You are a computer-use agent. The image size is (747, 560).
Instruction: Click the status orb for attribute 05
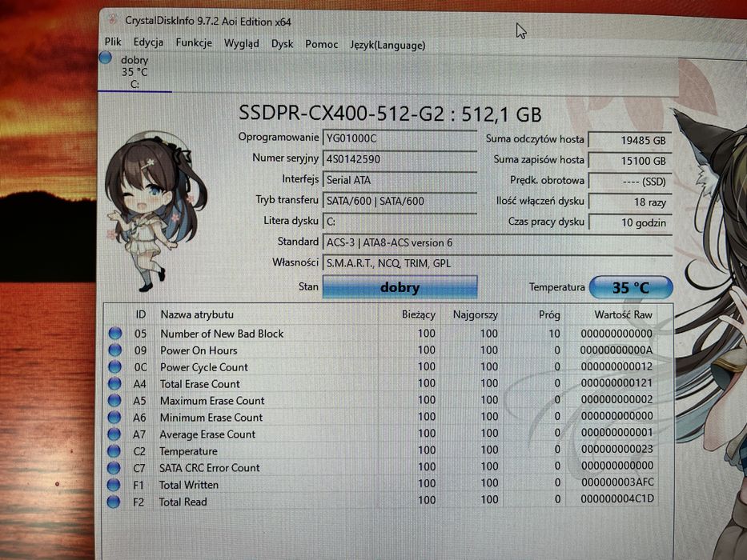click(114, 334)
